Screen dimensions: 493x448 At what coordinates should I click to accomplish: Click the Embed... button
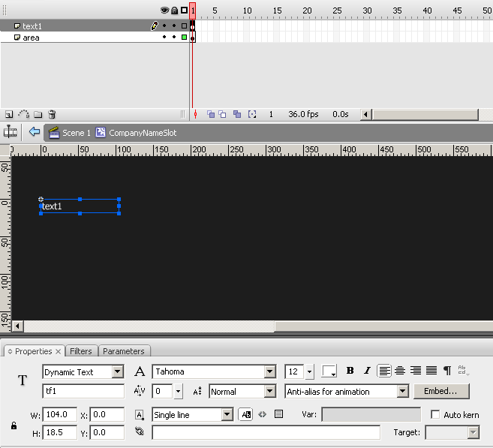(x=440, y=391)
